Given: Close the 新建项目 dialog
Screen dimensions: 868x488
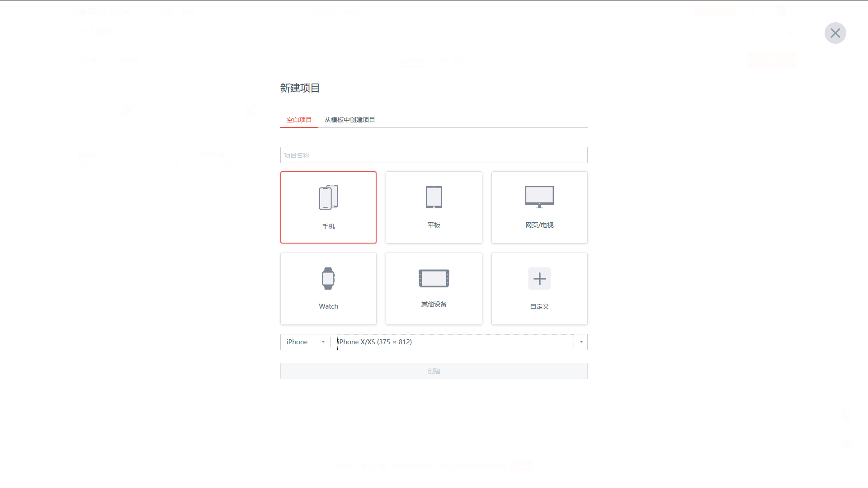Looking at the screenshot, I should [x=835, y=33].
